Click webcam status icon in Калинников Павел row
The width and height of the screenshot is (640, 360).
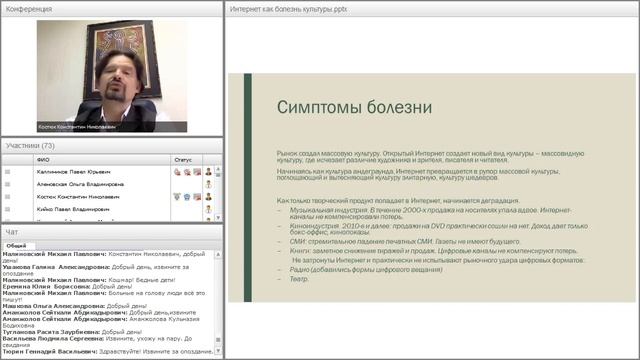[187, 172]
